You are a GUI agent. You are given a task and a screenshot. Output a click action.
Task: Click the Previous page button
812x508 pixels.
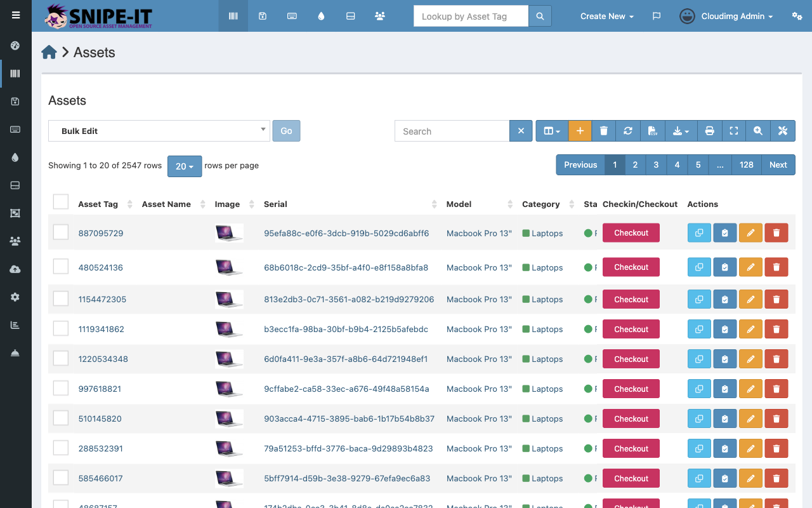tap(580, 164)
